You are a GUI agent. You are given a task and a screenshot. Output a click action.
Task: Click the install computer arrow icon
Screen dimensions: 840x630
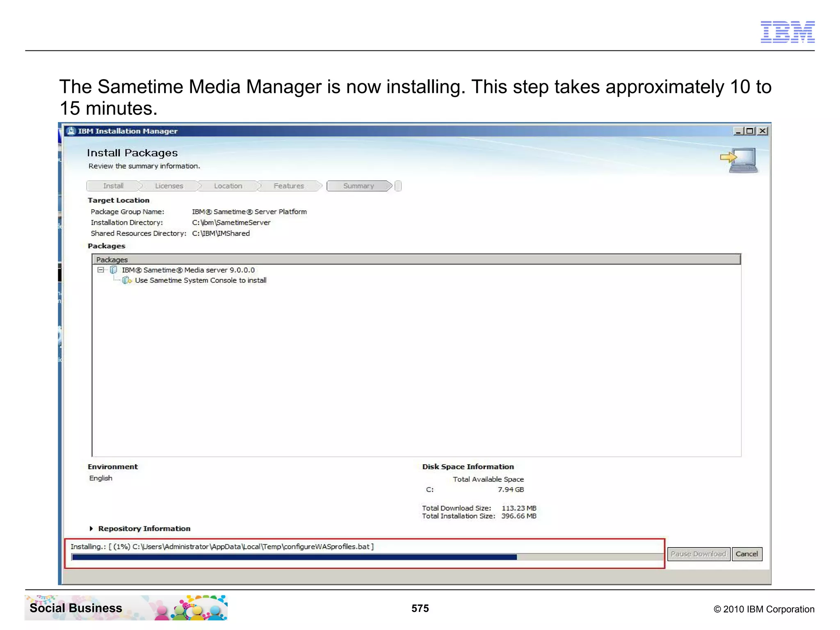pos(739,160)
